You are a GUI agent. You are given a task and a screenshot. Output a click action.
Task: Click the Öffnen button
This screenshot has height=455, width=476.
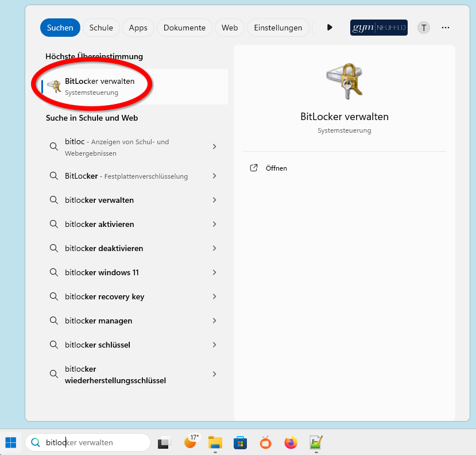coord(268,168)
